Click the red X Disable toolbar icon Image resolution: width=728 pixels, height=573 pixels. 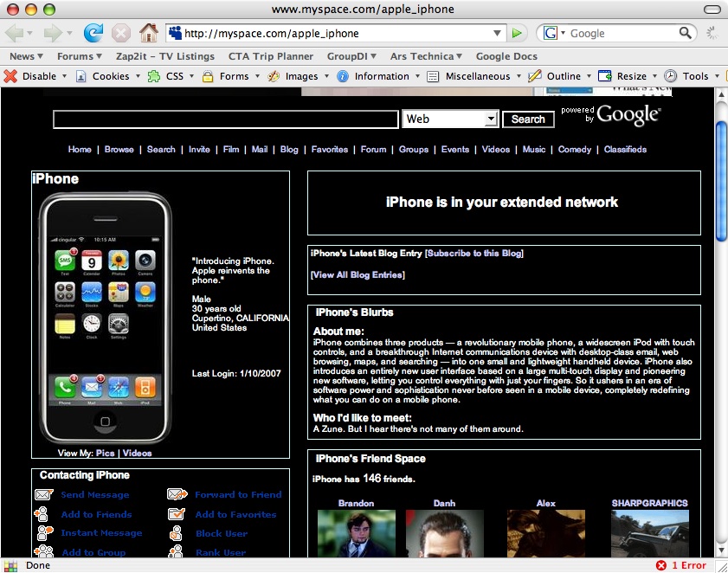click(10, 76)
